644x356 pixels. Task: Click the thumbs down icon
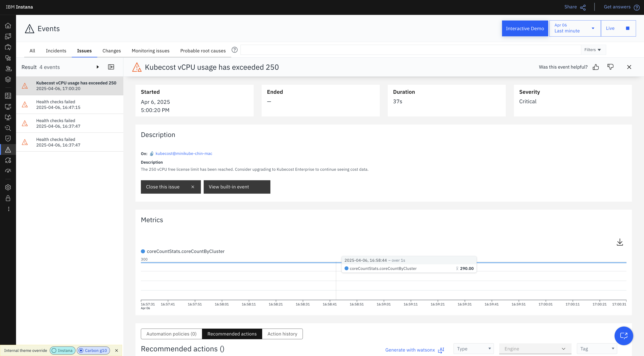tap(610, 67)
